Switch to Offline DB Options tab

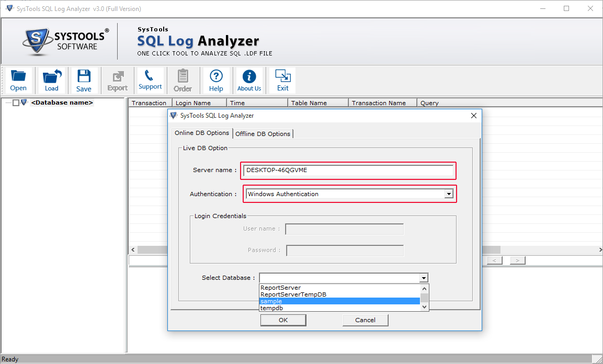(263, 134)
